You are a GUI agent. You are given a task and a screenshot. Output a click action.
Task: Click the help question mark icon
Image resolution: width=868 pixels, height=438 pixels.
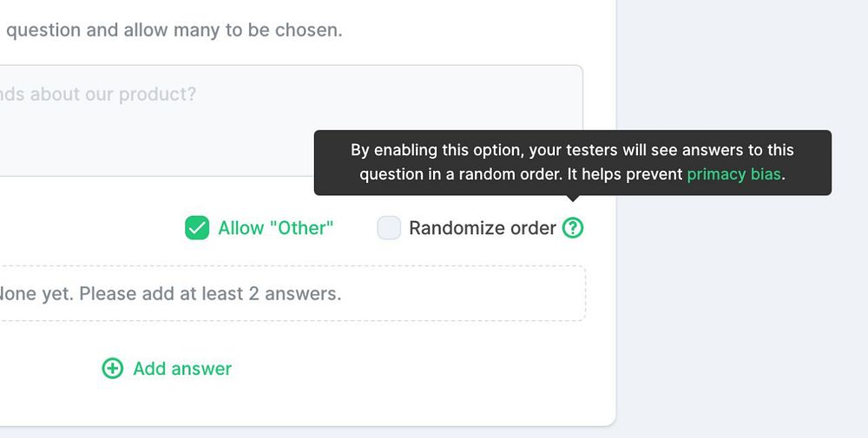click(573, 228)
